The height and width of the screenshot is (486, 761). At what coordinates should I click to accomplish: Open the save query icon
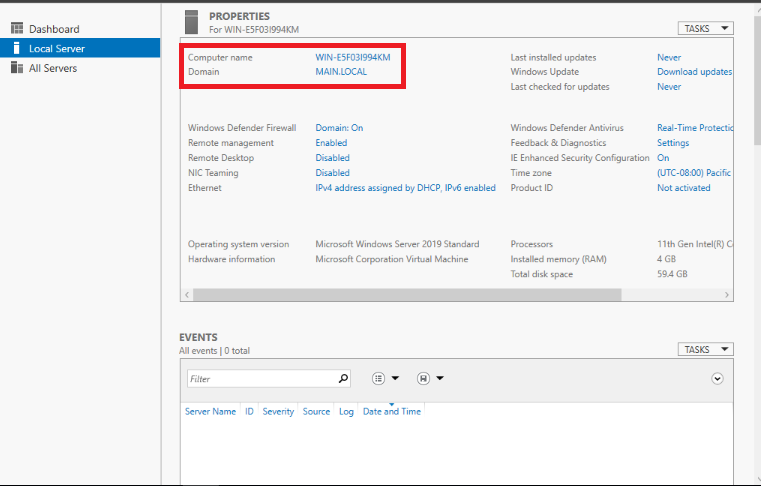(423, 378)
